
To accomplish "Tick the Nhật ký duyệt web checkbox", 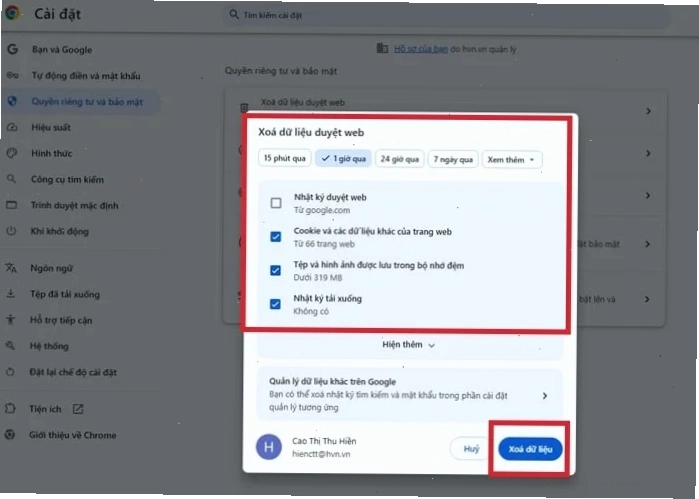I will pos(276,203).
